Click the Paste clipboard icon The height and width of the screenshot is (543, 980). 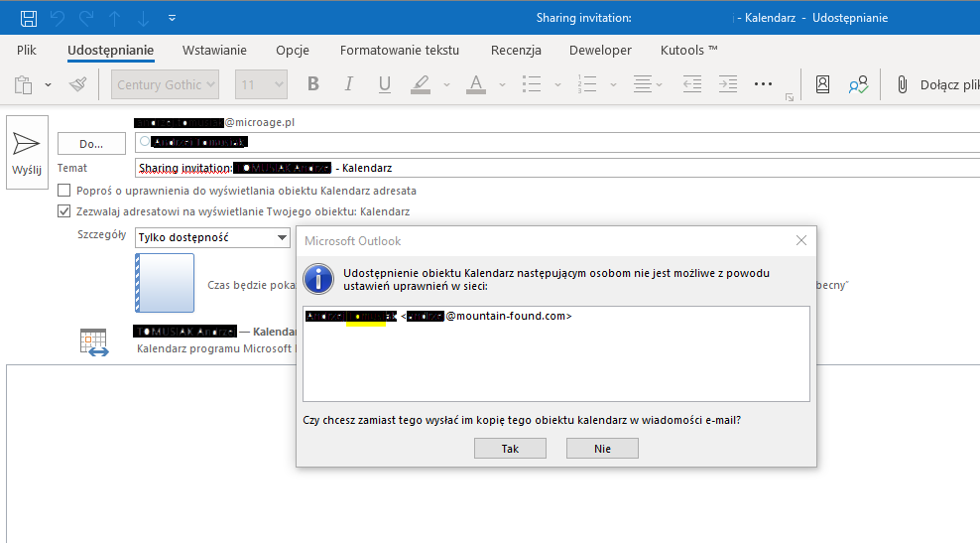23,84
